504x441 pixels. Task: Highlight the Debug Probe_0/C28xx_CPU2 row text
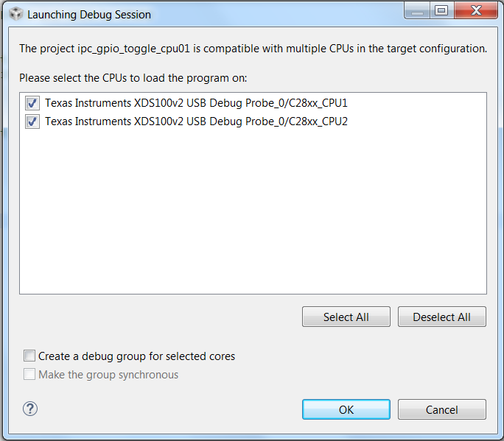coord(196,121)
